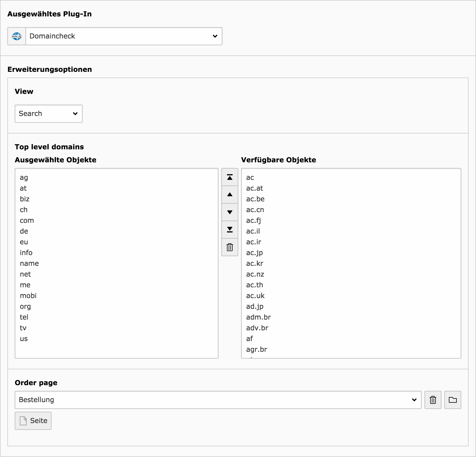476x457 pixels.
Task: Expand the View dropdown showing Search
Action: click(x=48, y=114)
